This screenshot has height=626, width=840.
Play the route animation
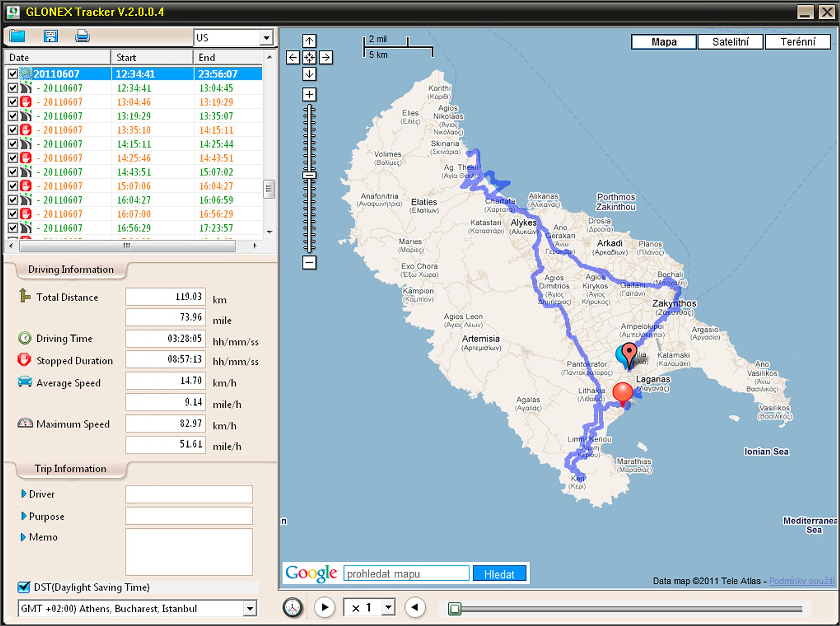pyautogui.click(x=325, y=607)
